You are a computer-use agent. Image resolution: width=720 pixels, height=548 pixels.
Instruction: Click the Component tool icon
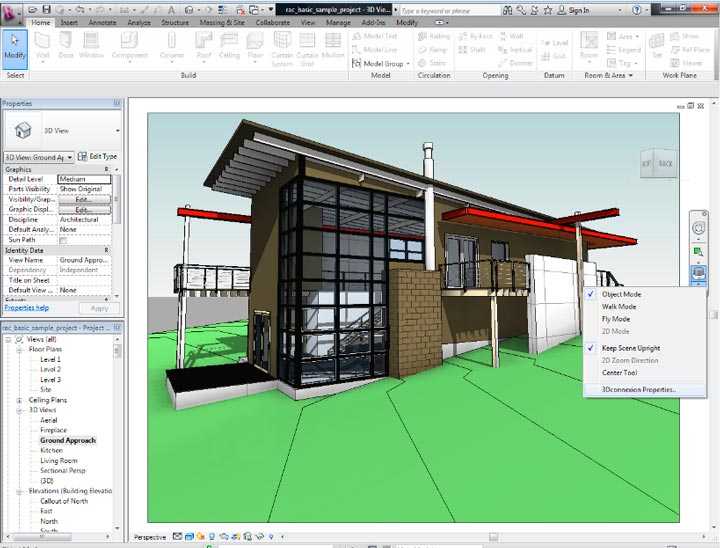(129, 41)
